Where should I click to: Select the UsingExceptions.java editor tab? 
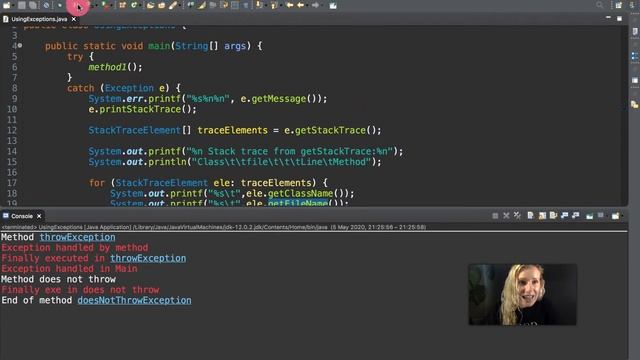click(x=39, y=19)
